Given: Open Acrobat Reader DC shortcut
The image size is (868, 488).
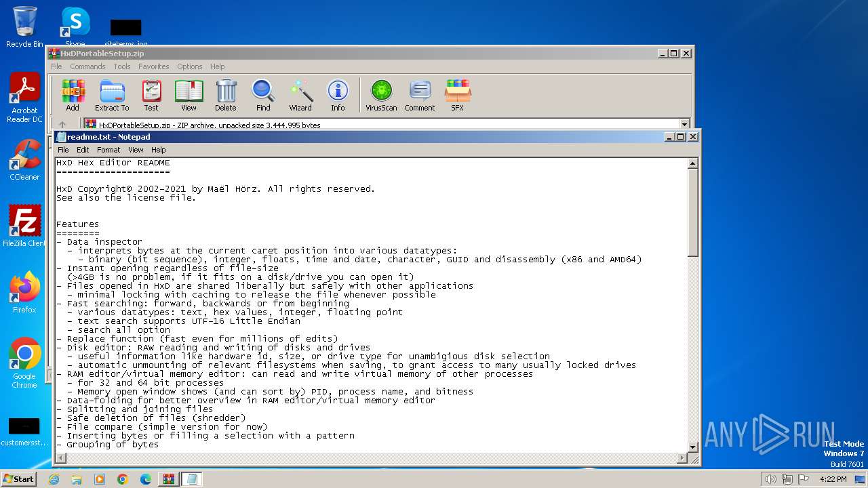Looking at the screenshot, I should point(24,98).
